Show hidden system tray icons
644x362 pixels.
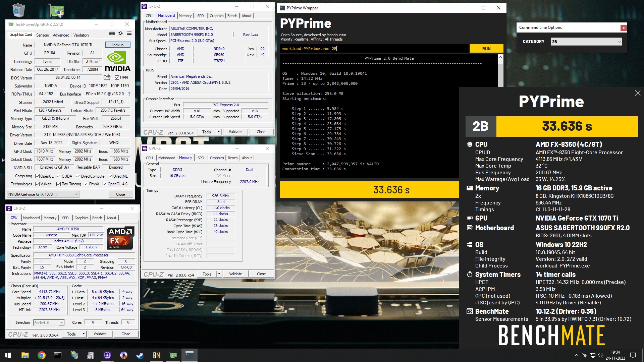tap(576, 355)
